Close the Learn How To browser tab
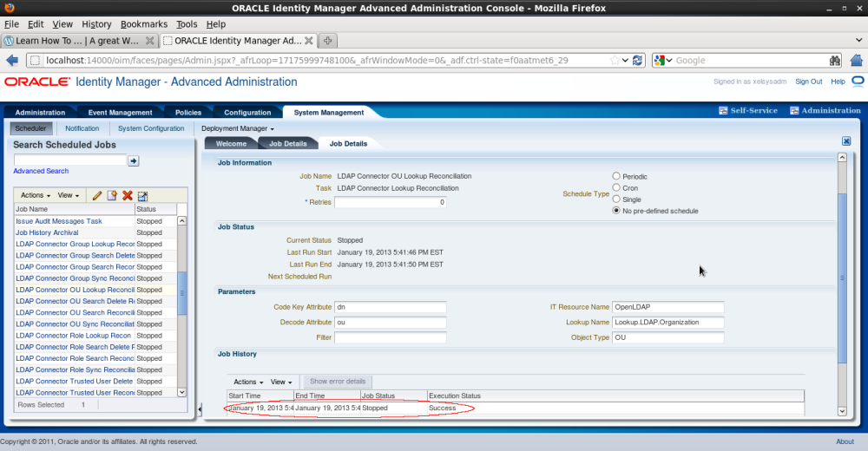Screen dimensions: 868x451 (x=149, y=41)
